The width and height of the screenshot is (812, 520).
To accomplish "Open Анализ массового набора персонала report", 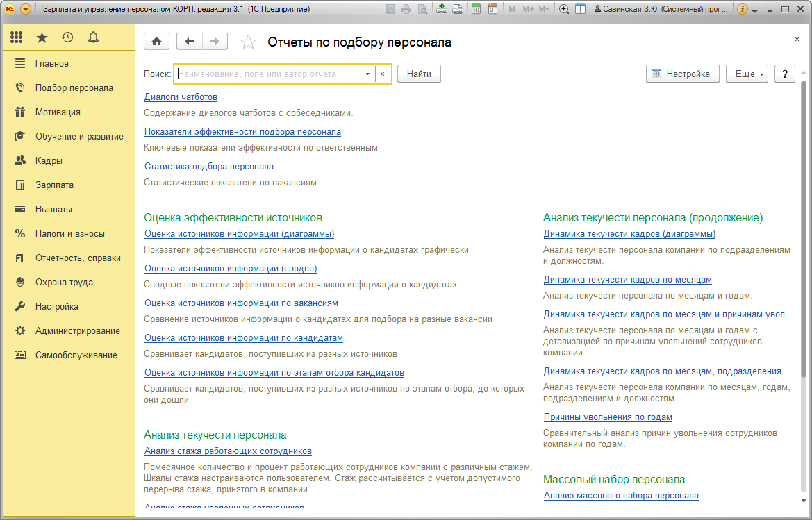I will tap(621, 496).
